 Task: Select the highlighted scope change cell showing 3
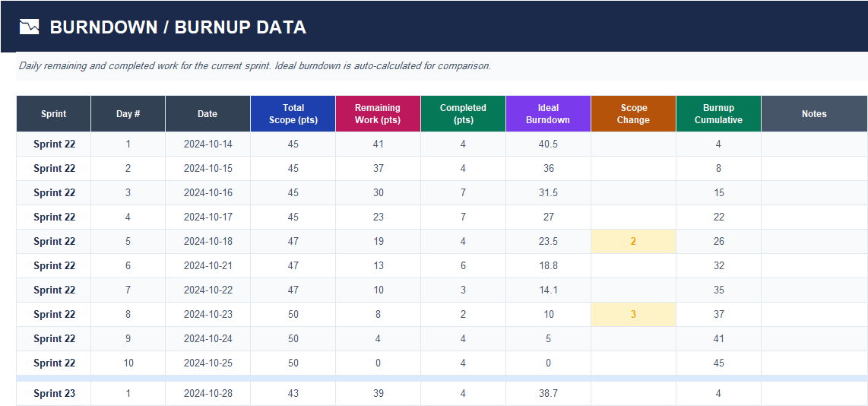click(633, 315)
